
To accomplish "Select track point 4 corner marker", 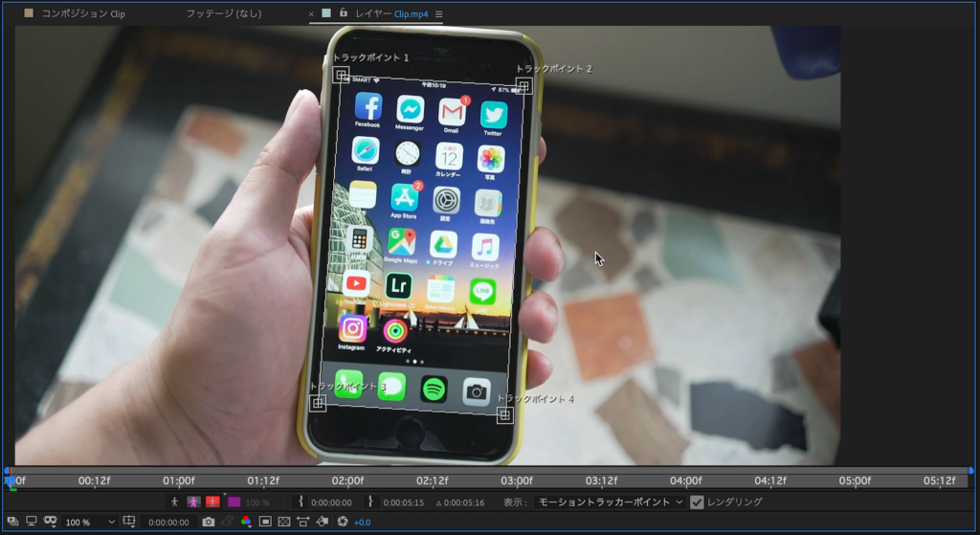I will pyautogui.click(x=505, y=415).
